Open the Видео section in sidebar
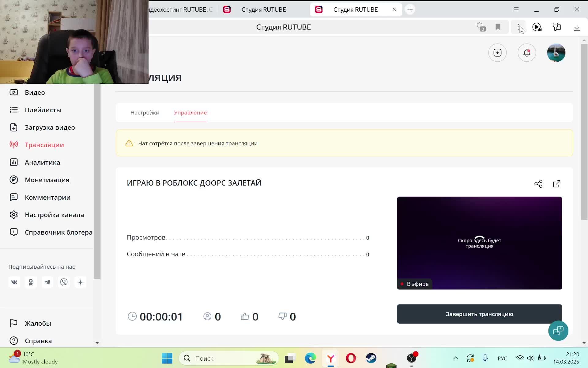Image resolution: width=588 pixels, height=368 pixels. (x=35, y=92)
